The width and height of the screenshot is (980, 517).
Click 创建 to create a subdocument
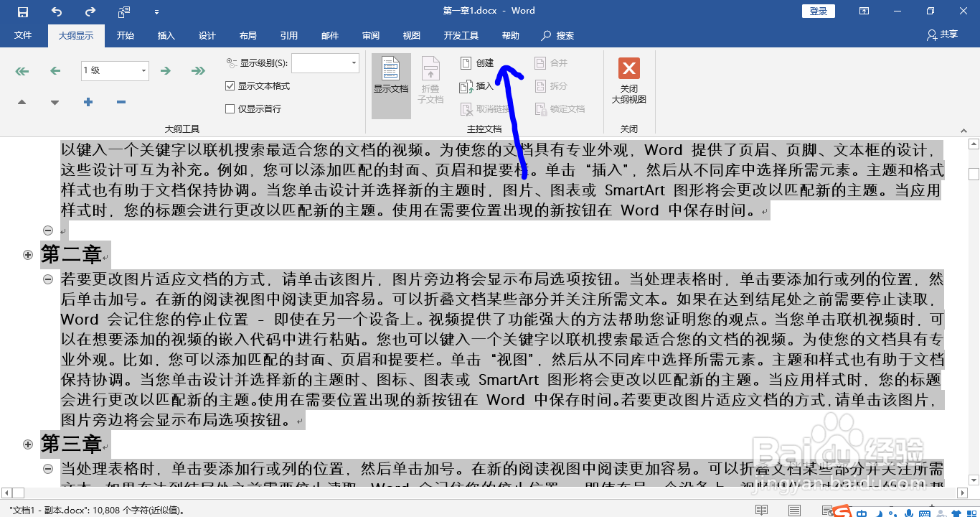pos(477,63)
